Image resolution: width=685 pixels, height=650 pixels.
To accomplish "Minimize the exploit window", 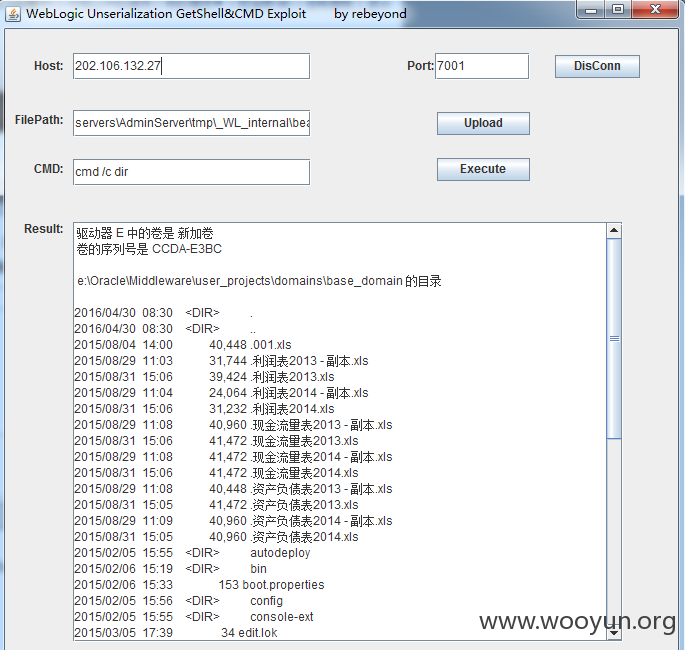I will pyautogui.click(x=591, y=10).
